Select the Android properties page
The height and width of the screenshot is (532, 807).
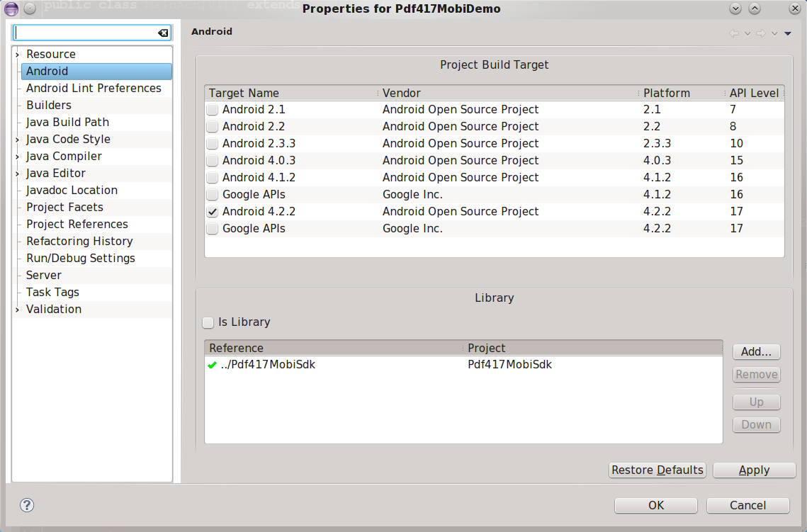tap(96, 72)
